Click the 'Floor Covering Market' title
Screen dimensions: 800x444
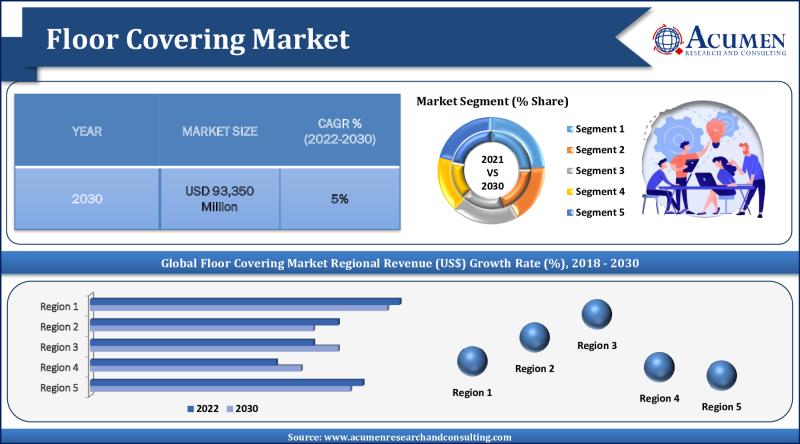(x=198, y=39)
